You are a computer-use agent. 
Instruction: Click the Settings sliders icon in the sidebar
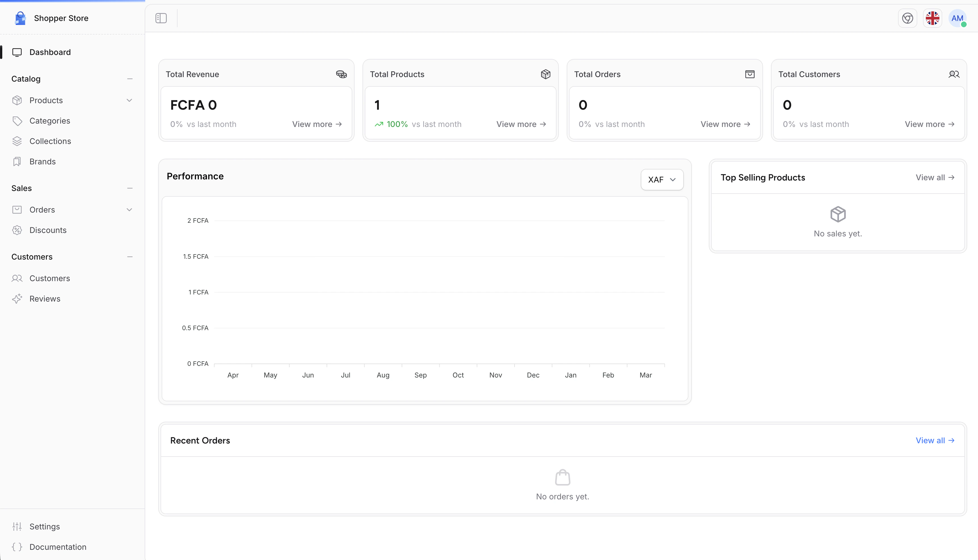click(17, 526)
